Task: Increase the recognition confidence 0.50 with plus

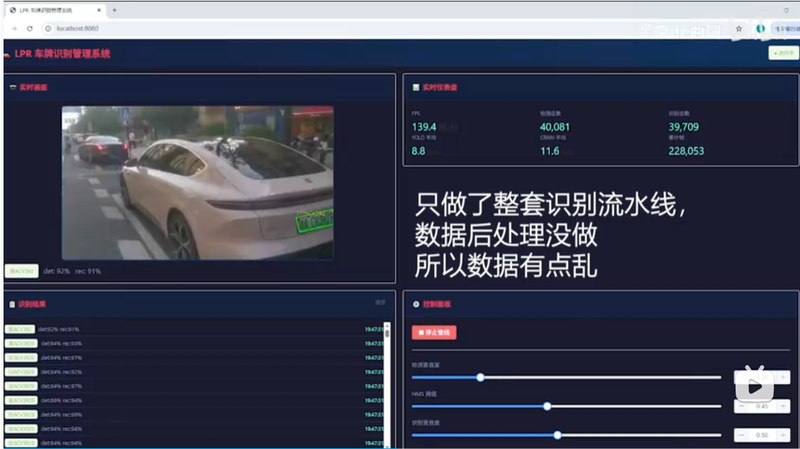Action: point(783,435)
